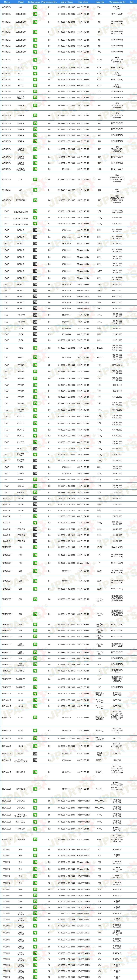This screenshot has width=137, height=980.
Task: Click belt icon for Fiat Punto Van 1.1
Action: [35, 455]
